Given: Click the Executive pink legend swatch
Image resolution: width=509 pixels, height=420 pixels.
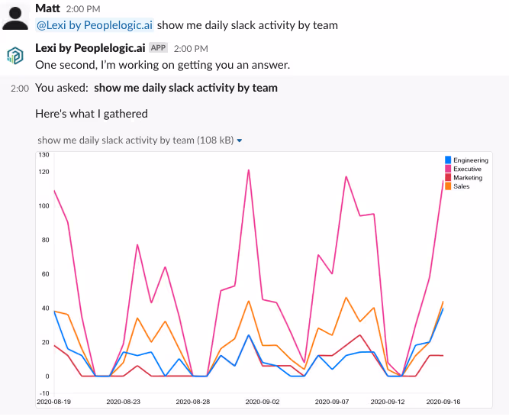Looking at the screenshot, I should click(448, 169).
